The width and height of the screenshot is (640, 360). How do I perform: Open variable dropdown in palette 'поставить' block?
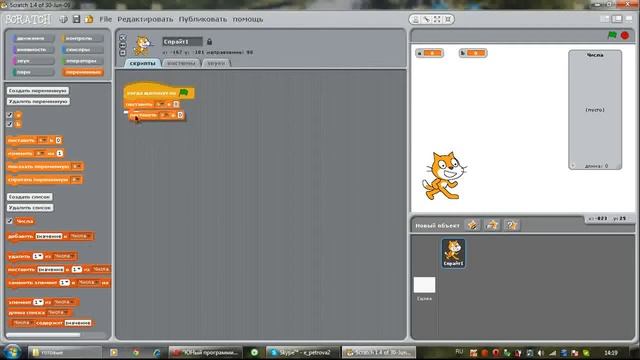tap(42, 140)
